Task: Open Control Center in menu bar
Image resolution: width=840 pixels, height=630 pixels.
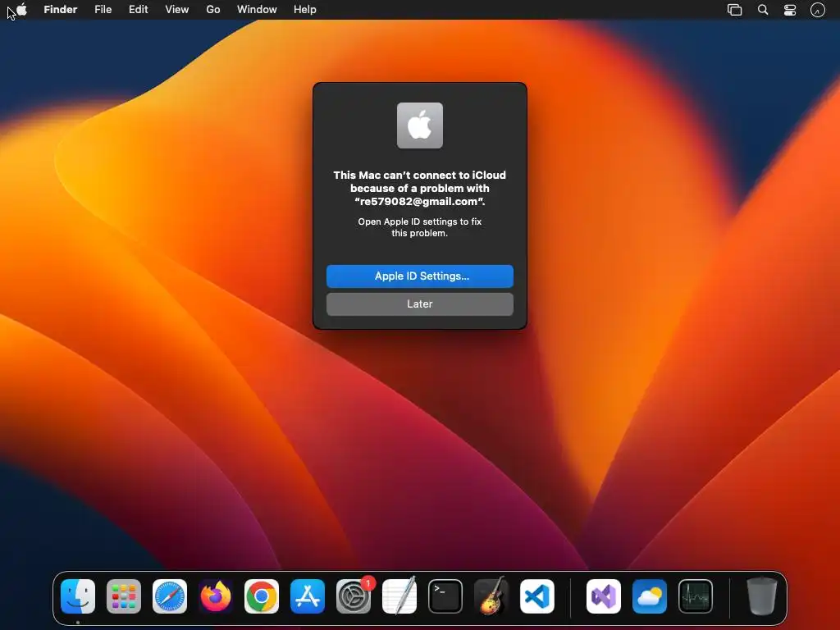Action: (790, 10)
